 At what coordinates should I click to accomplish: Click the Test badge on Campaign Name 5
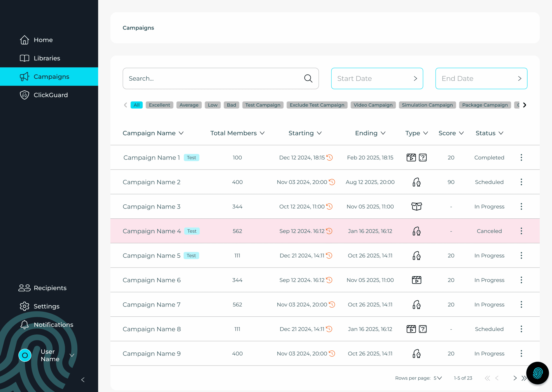191,255
